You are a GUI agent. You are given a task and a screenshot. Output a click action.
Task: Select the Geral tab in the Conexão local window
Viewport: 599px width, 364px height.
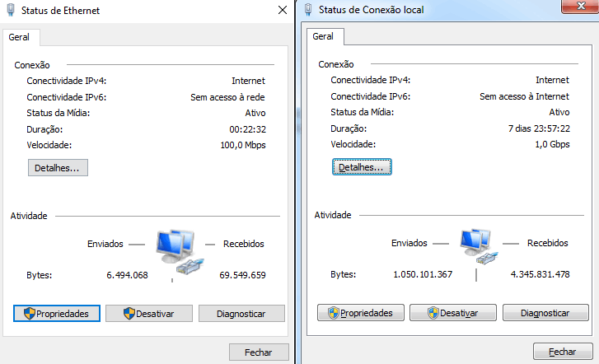[323, 36]
